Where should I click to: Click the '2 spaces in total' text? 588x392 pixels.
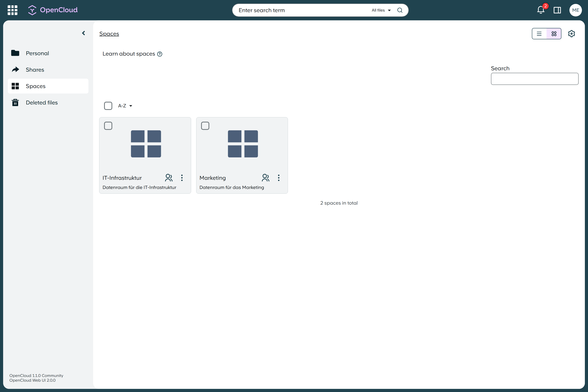(339, 203)
